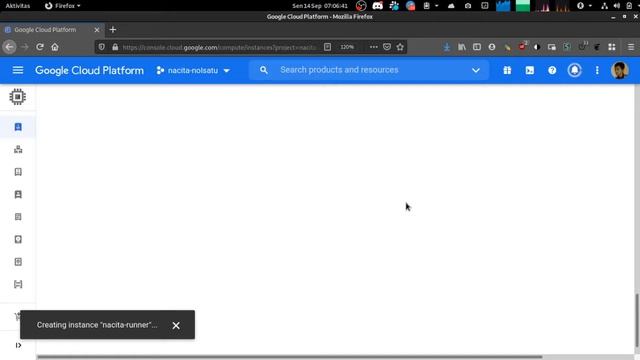Viewport: 640px width, 360px height.
Task: Click the Compute Engine chip icon
Action: [x=18, y=97]
